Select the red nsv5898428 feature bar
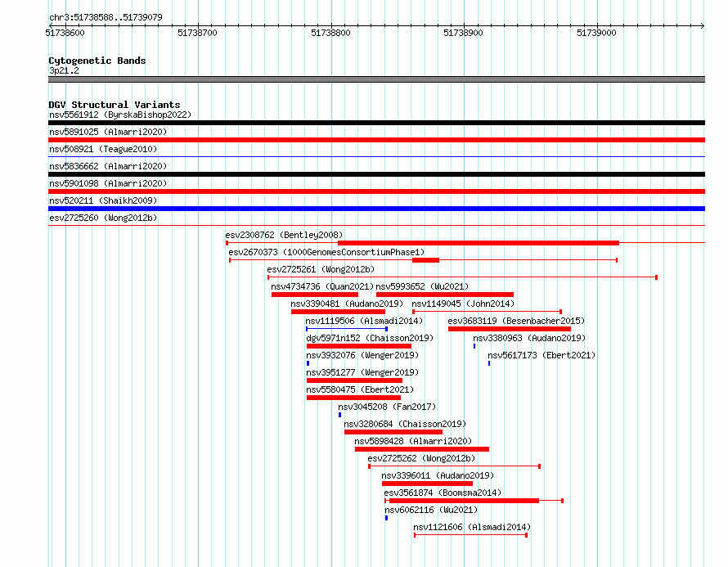728x567 pixels. pyautogui.click(x=422, y=449)
